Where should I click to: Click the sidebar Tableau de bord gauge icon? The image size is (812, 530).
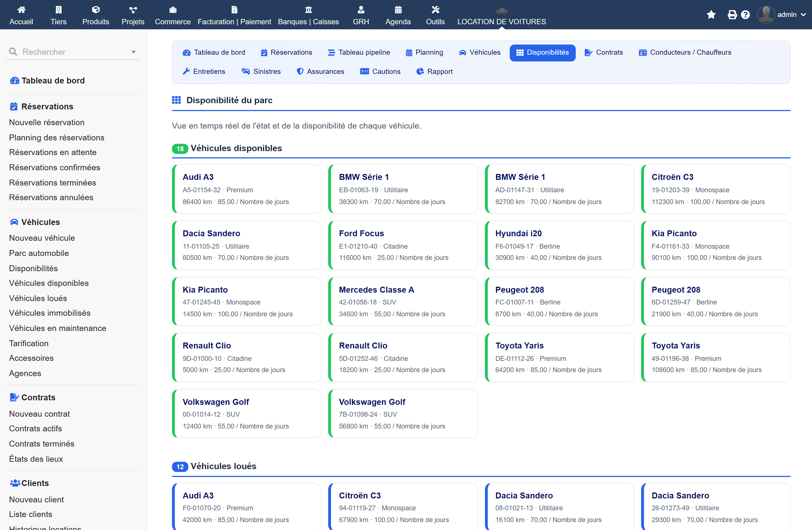(15, 81)
